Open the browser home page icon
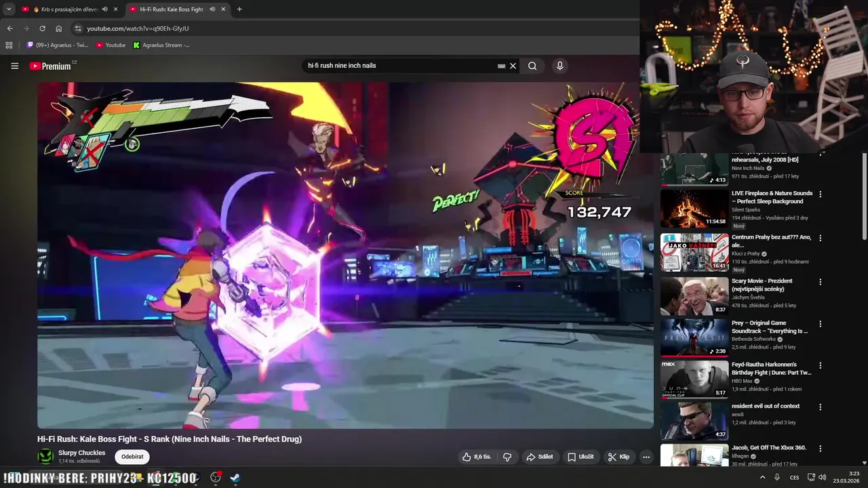This screenshot has height=488, width=868. pos(58,28)
